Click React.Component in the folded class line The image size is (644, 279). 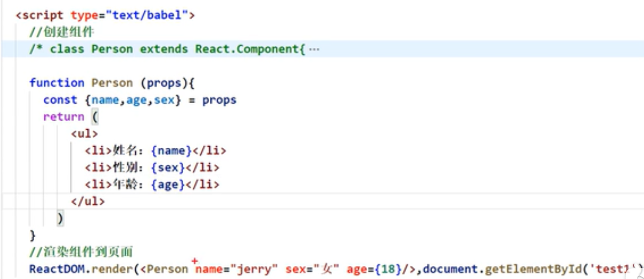click(247, 49)
